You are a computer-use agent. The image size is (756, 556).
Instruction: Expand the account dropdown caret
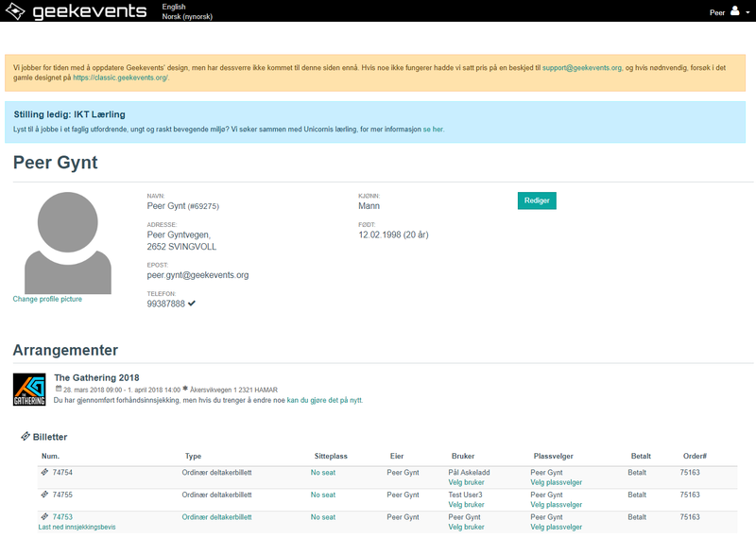tap(747, 12)
